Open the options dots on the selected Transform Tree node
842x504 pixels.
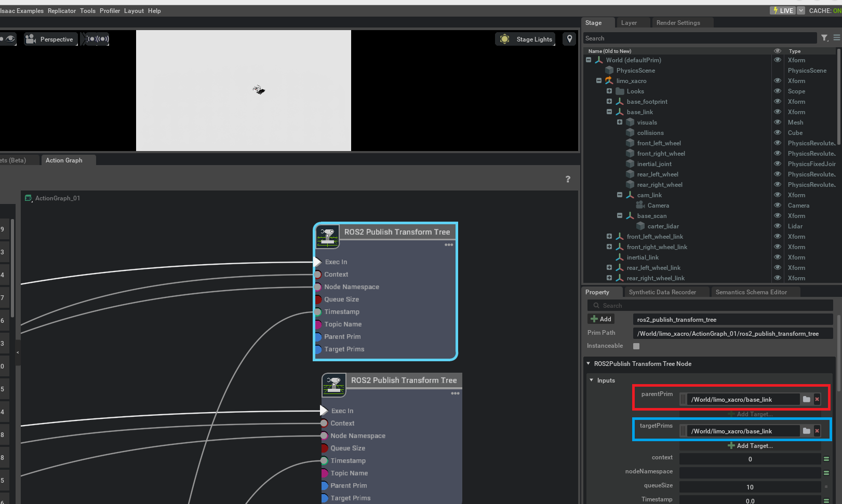(449, 244)
